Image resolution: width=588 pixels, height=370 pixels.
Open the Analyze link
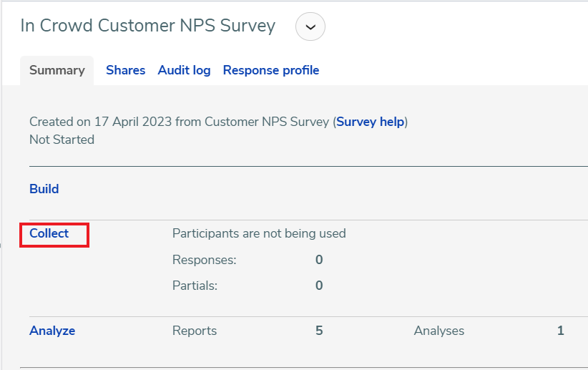(52, 331)
